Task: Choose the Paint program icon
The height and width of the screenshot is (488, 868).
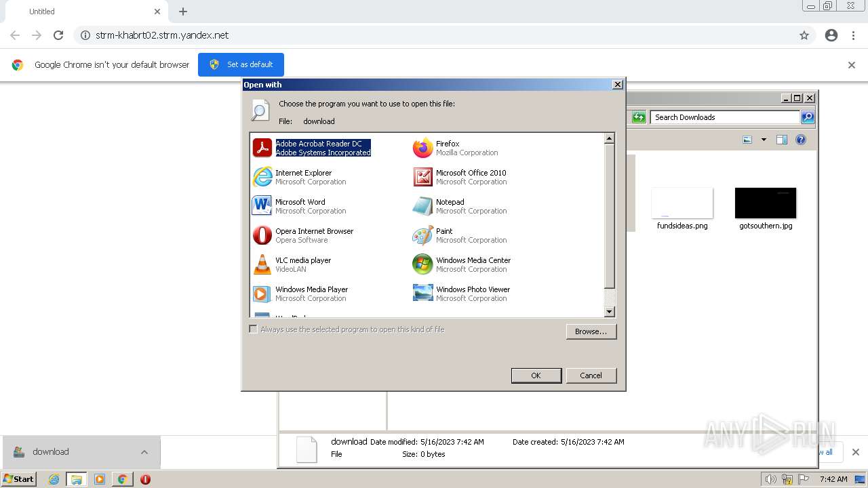Action: click(422, 235)
